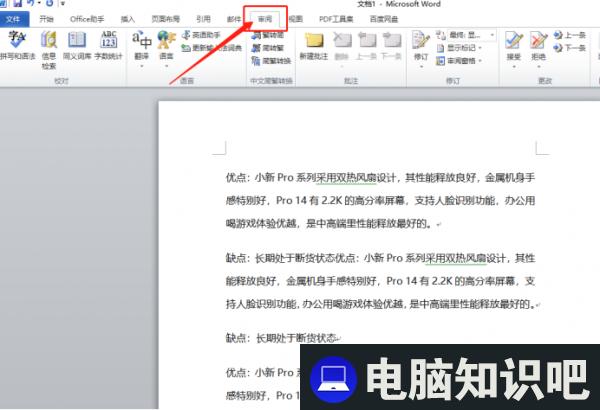Switch to the 引用 (References) tab
Image resolution: width=600 pixels, height=410 pixels.
[x=203, y=19]
